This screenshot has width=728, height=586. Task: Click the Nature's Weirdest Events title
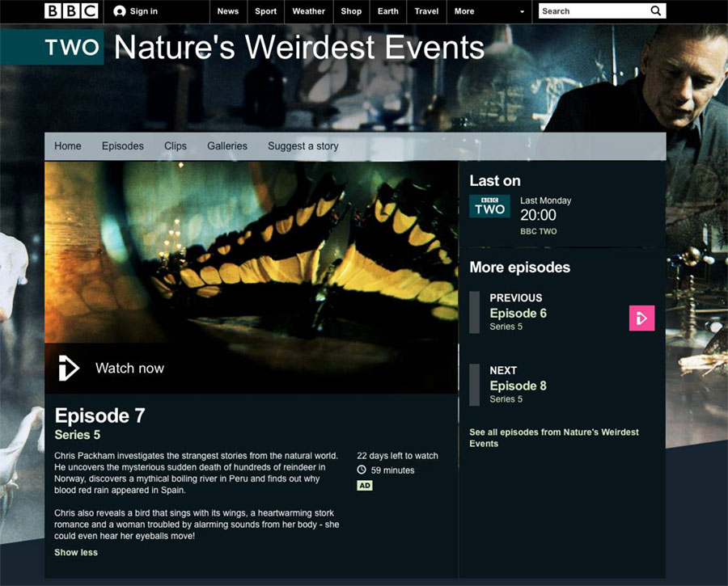pyautogui.click(x=299, y=48)
